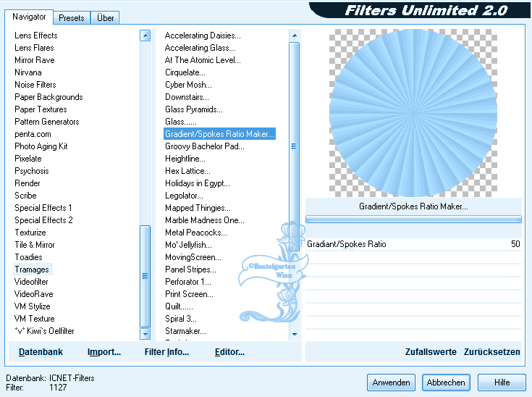This screenshot has height=397, width=532.
Task: Select Mapped Thingies... filter
Action: 198,208
